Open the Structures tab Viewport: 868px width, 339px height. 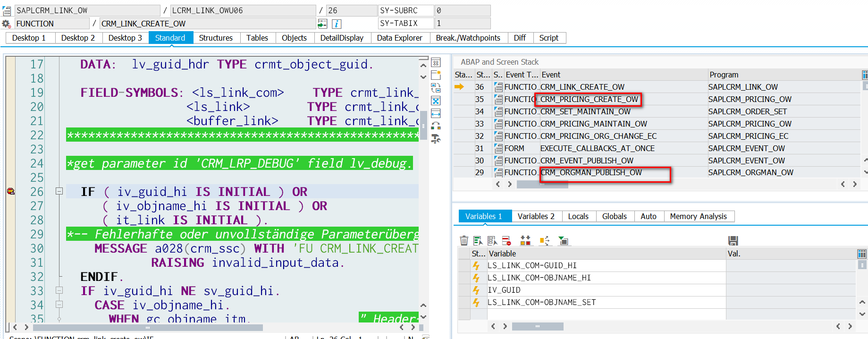[216, 38]
